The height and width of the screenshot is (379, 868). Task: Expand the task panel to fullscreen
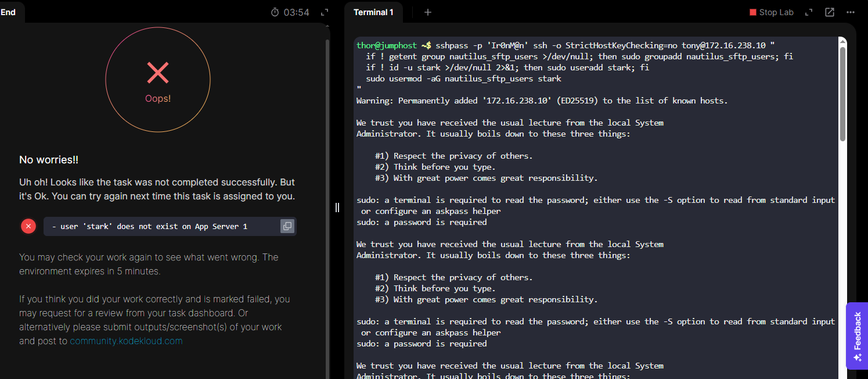pyautogui.click(x=325, y=12)
